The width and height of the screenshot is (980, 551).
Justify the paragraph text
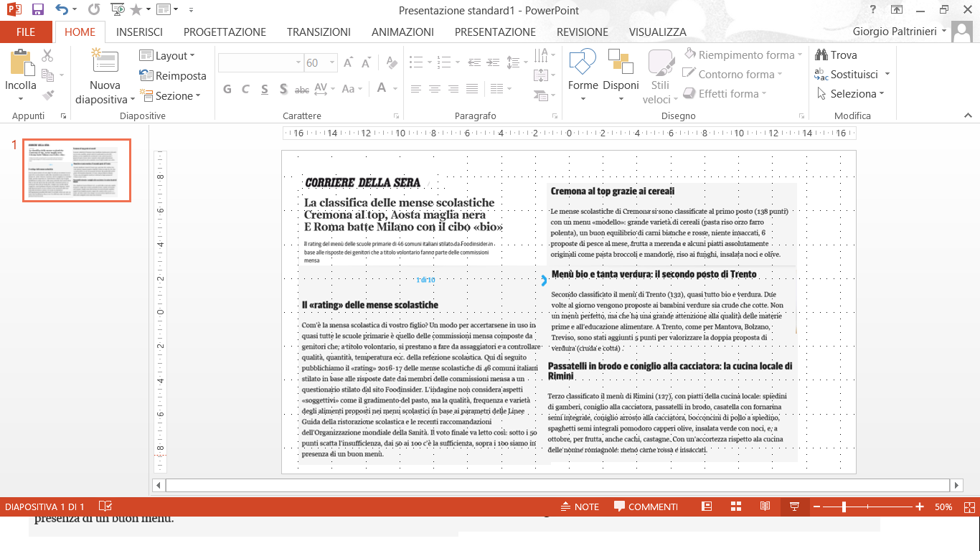tap(472, 89)
